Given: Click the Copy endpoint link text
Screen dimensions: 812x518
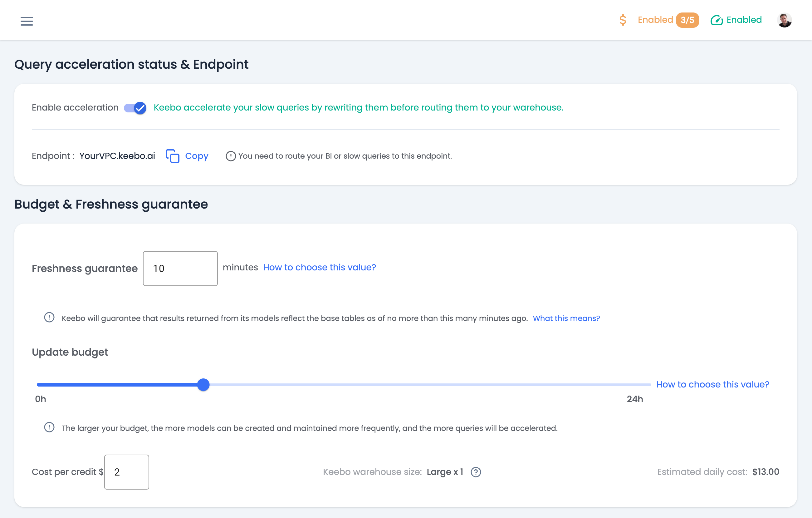Looking at the screenshot, I should coord(197,156).
